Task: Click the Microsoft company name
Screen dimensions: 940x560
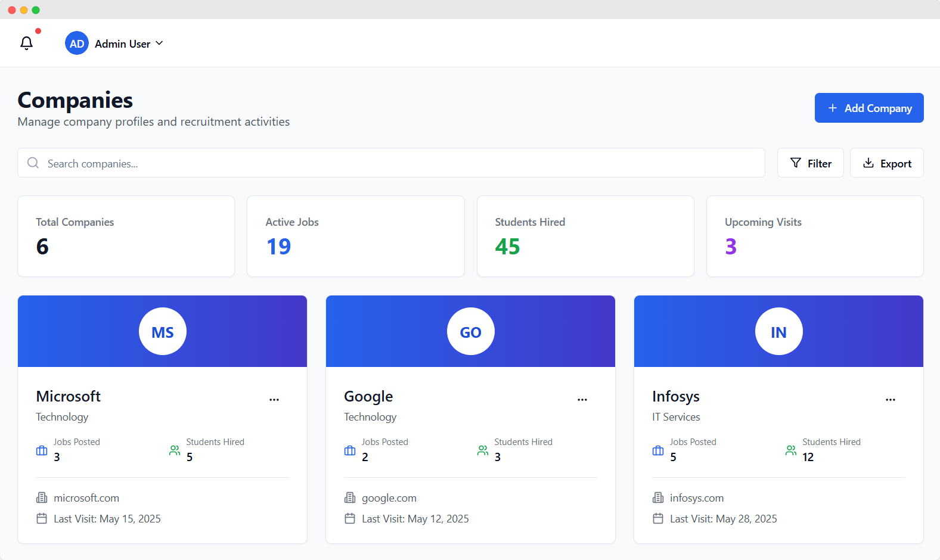Action: (68, 396)
